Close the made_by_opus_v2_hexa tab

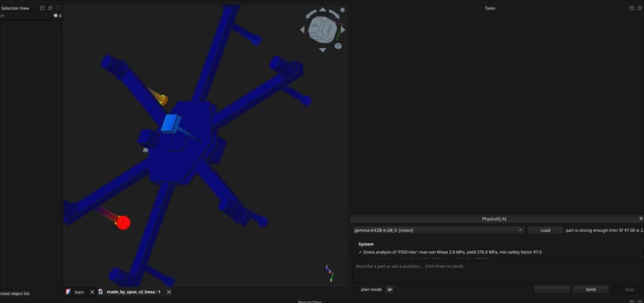(x=169, y=292)
